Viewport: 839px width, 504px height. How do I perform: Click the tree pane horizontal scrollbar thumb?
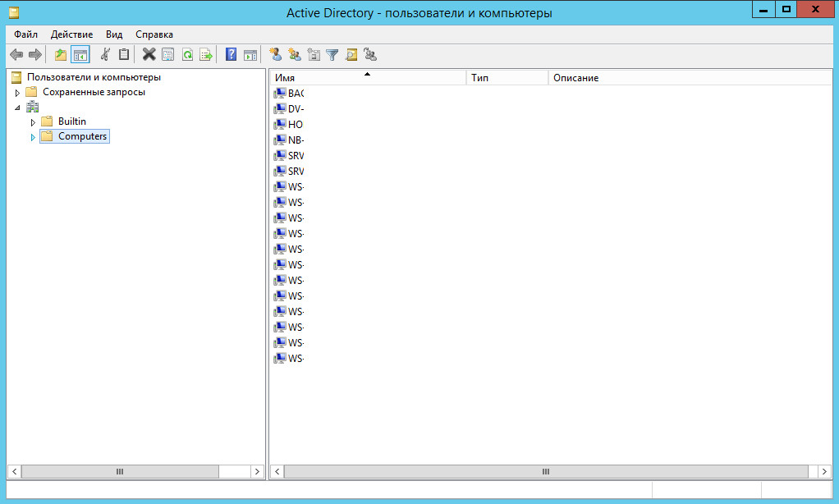click(120, 471)
